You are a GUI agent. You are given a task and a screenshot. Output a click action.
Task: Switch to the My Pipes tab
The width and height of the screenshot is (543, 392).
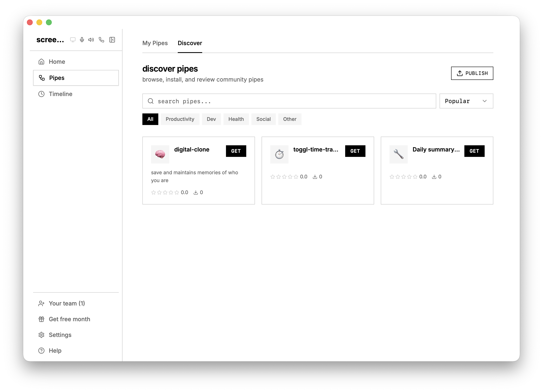[x=155, y=43]
